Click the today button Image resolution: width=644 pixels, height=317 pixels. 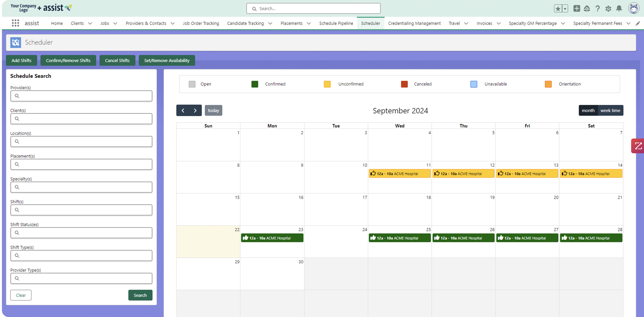214,110
